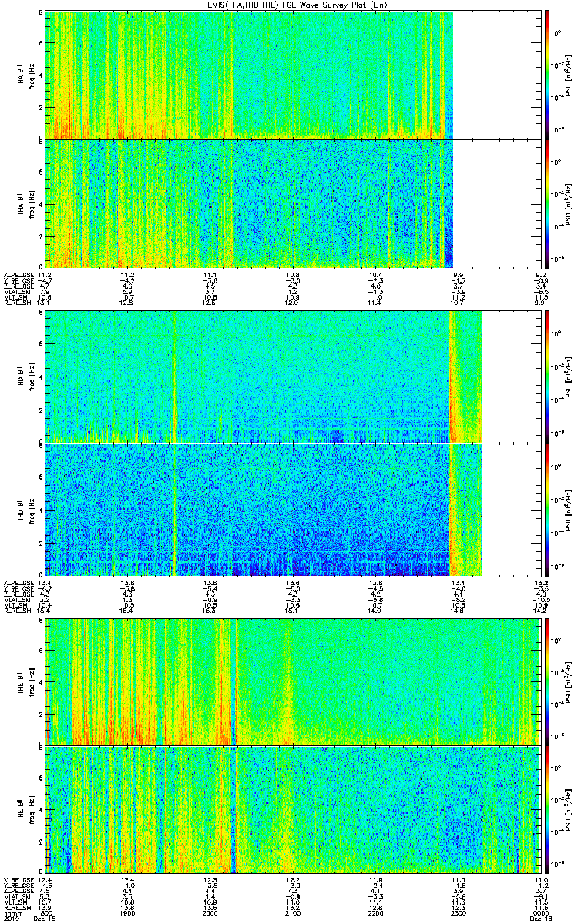
Task: Select the THE B-parallel spectrogram panel
Action: click(x=292, y=809)
